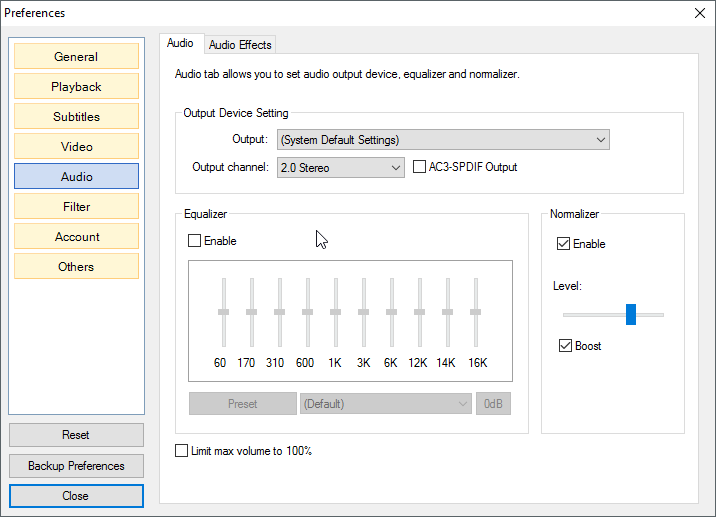
Task: Go to Subtitles preferences
Action: coord(76,116)
